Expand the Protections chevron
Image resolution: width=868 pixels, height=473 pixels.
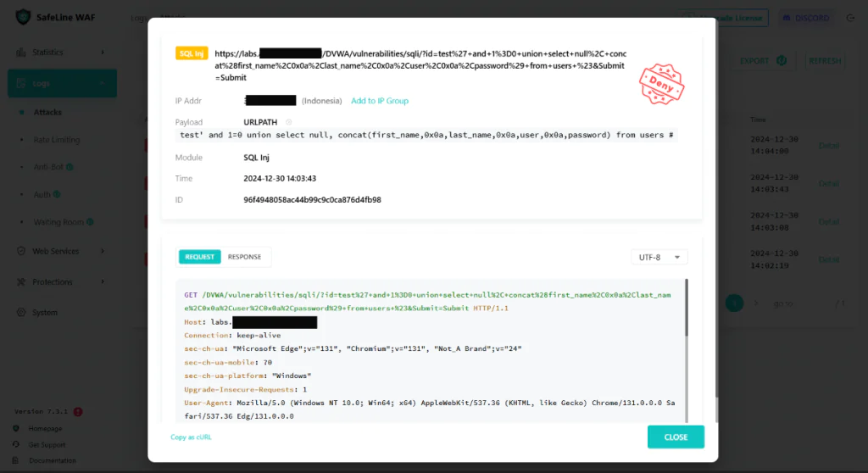tap(103, 282)
